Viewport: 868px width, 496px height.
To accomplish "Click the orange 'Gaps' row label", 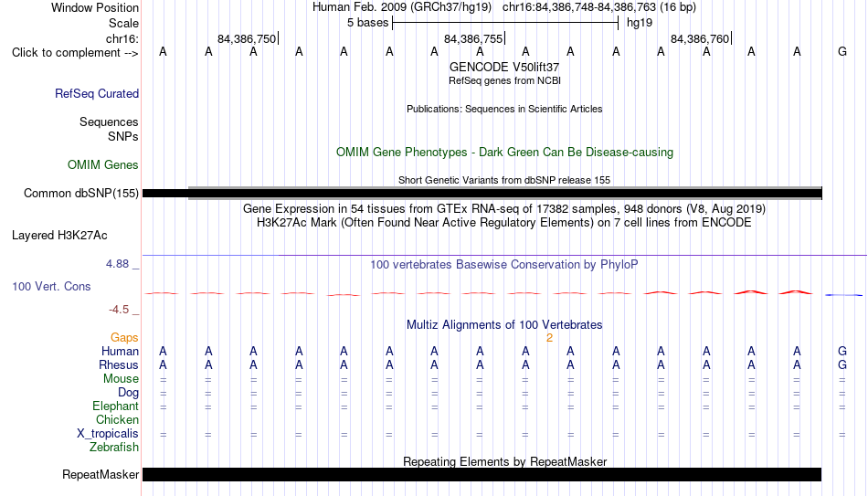I will (x=124, y=338).
